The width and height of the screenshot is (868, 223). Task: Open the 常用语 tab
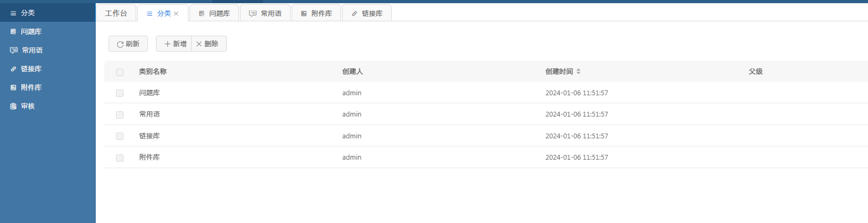(x=266, y=13)
